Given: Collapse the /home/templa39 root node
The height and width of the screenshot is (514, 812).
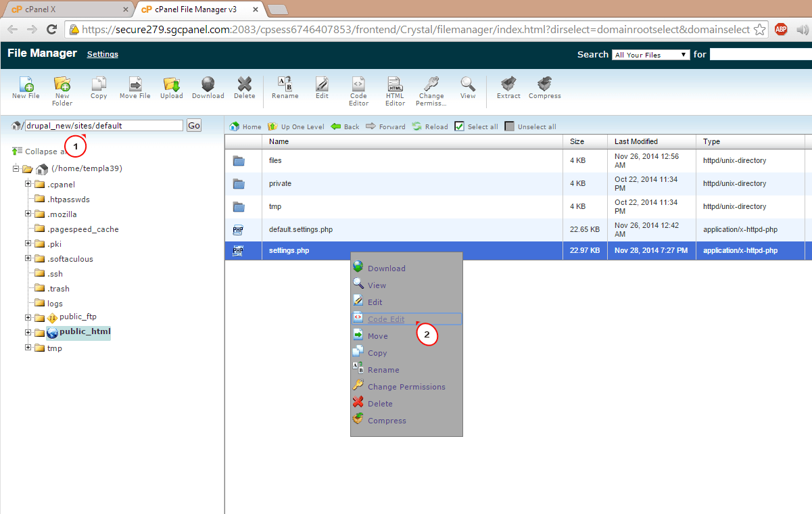Looking at the screenshot, I should (16, 168).
